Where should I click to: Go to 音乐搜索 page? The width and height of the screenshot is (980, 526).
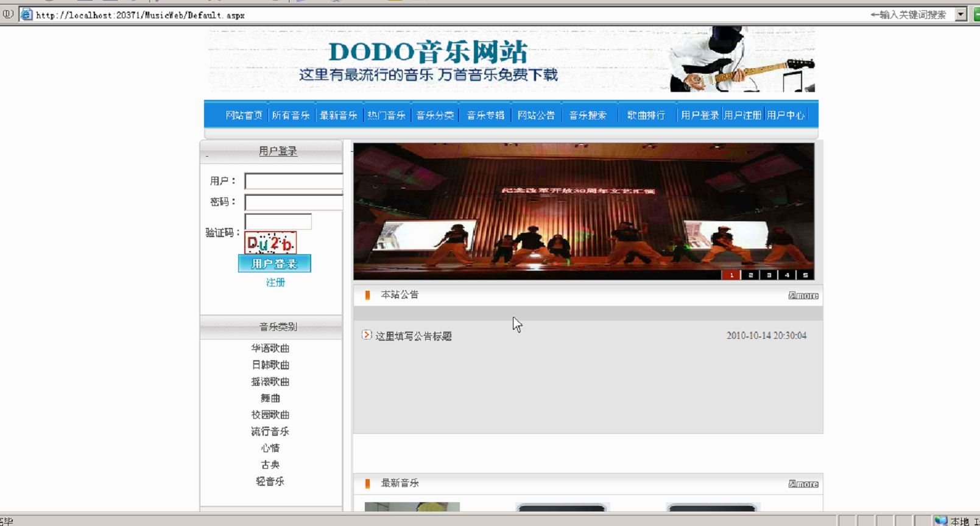tap(588, 115)
